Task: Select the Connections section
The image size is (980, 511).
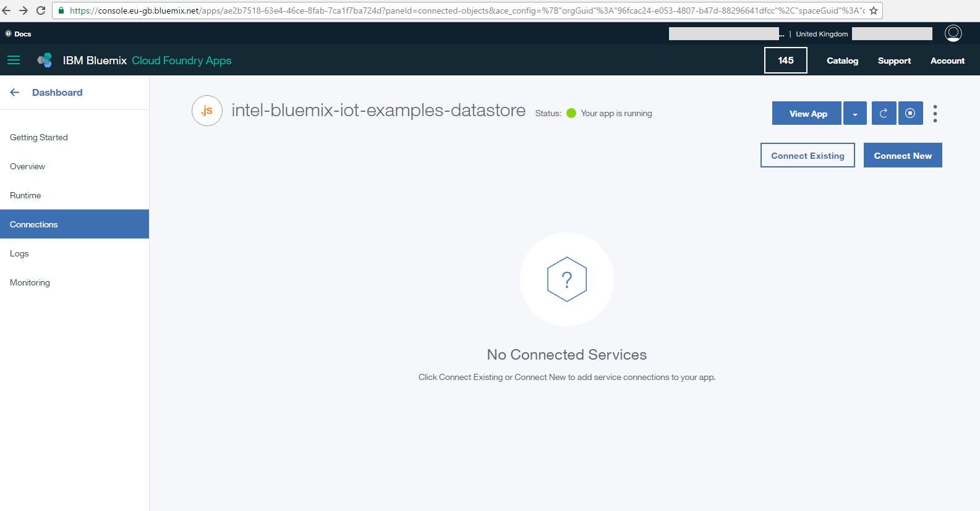Action: (x=74, y=224)
